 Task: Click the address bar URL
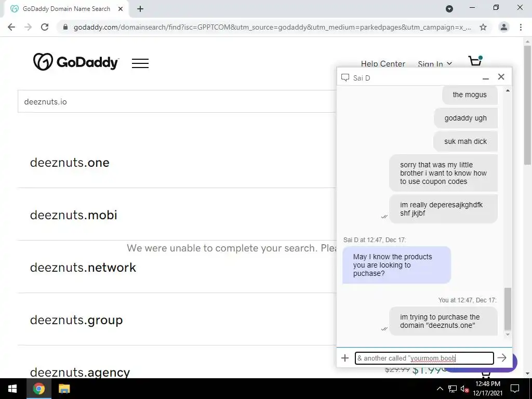click(272, 27)
